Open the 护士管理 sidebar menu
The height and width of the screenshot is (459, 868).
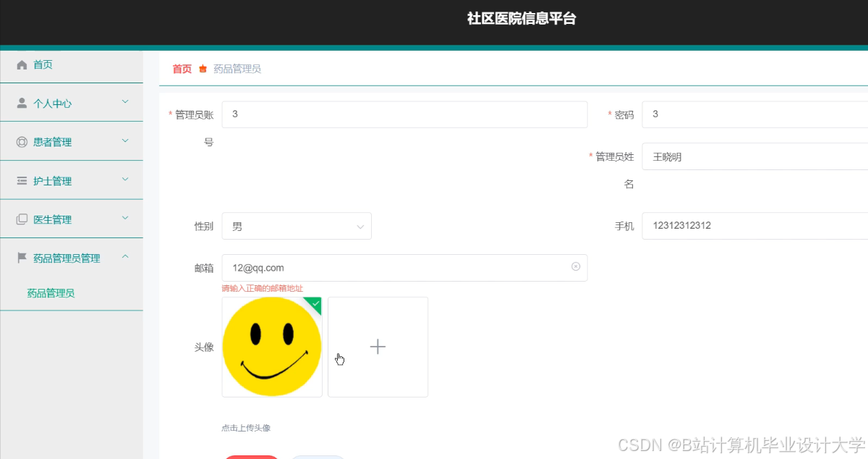[x=72, y=181]
